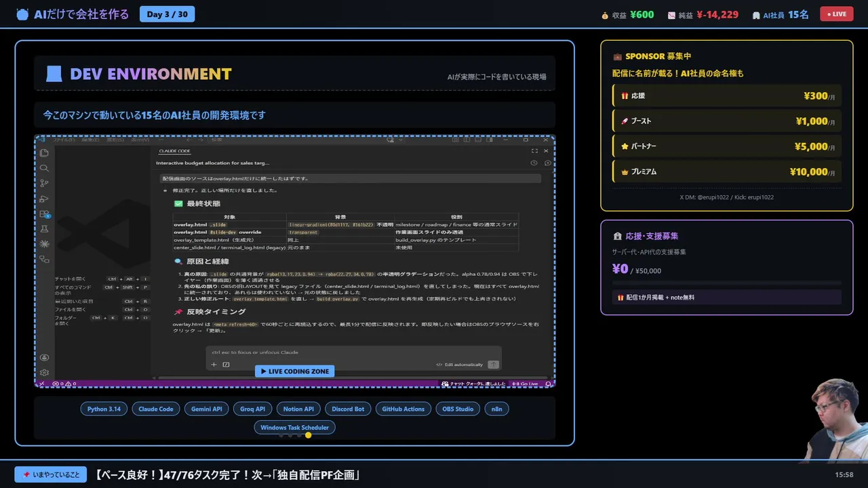Open the Search view in the activity bar
868x488 pixels.
(44, 168)
